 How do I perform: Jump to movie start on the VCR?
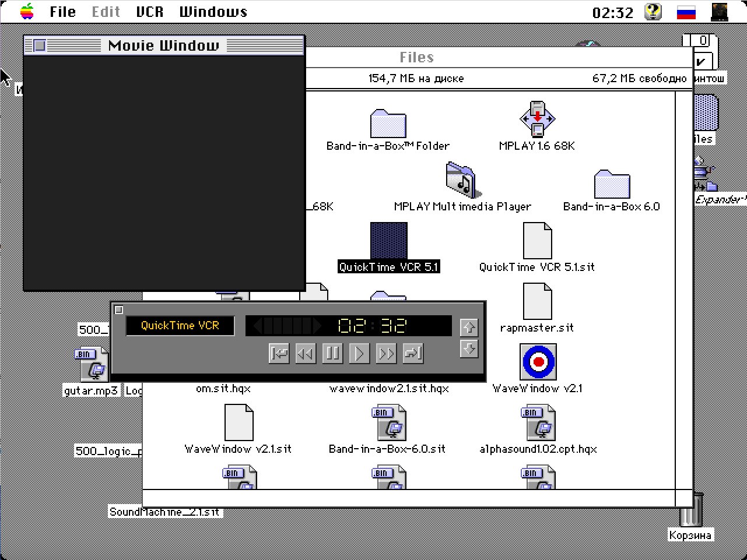[279, 353]
